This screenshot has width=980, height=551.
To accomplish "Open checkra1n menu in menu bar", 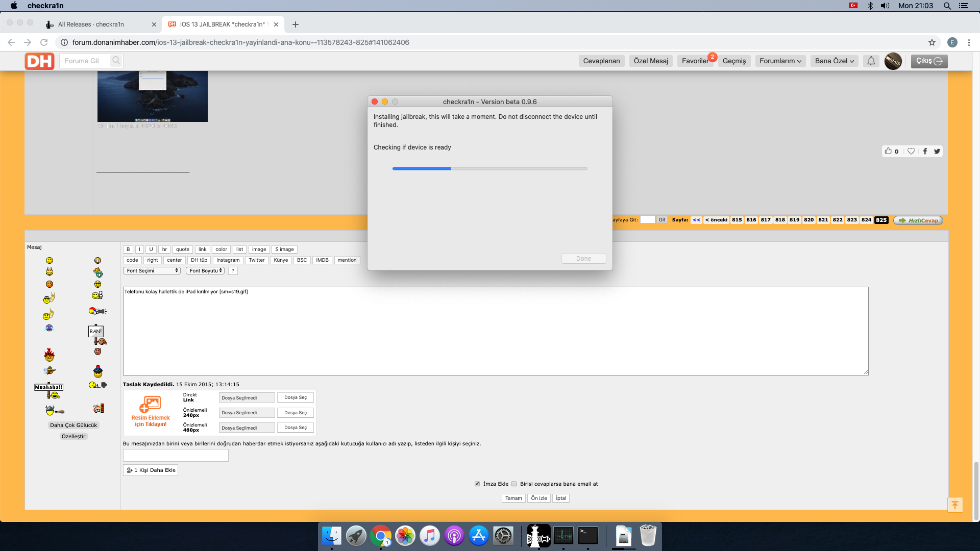I will [45, 6].
